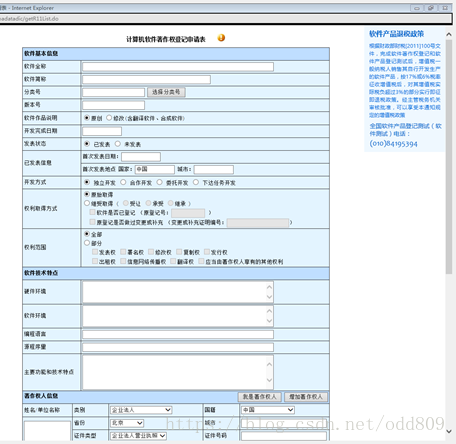Screen dimensions: 456x444
Task: Check the 信息网络传播权 checkbox
Action: [123, 261]
